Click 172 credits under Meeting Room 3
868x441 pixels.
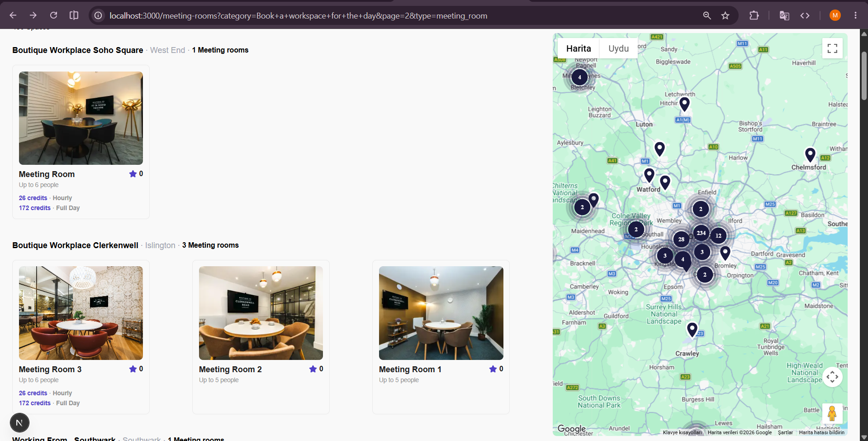(35, 403)
